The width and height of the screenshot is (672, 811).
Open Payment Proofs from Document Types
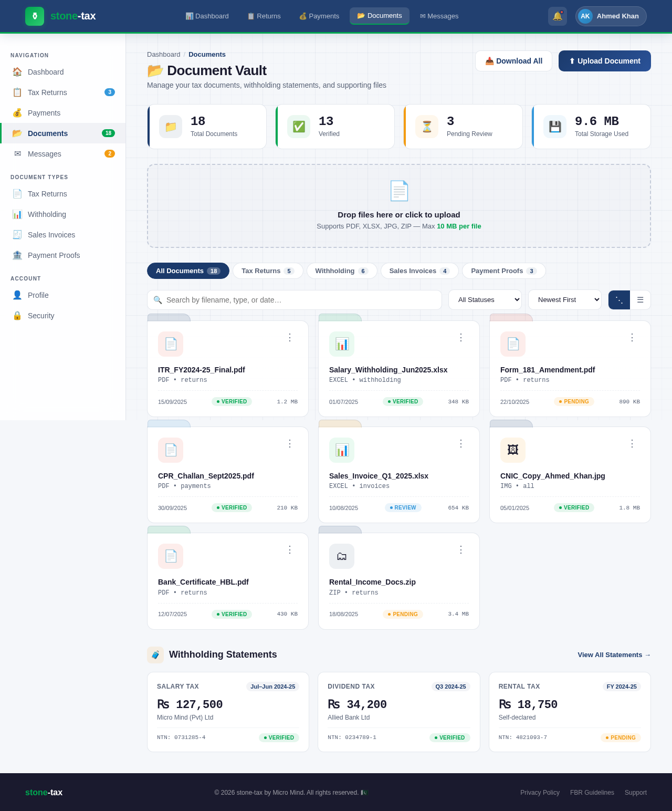[17, 256]
